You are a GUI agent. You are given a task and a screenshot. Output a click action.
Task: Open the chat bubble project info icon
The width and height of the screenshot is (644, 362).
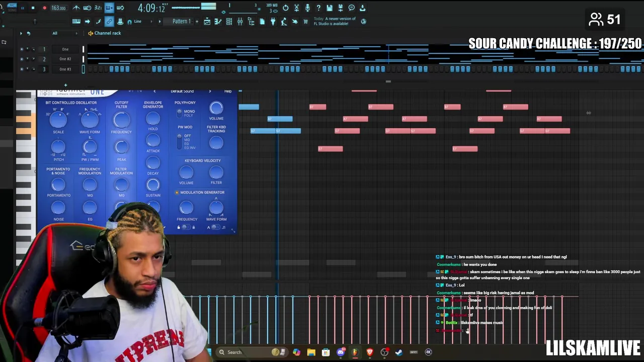(x=352, y=8)
